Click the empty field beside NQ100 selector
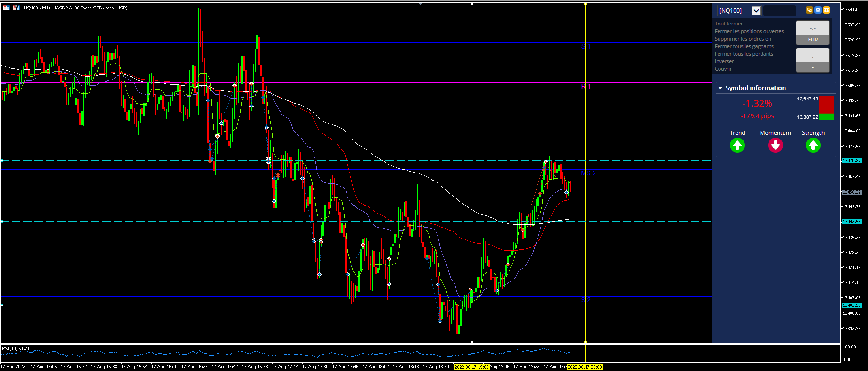This screenshot has width=868, height=371. 779,10
